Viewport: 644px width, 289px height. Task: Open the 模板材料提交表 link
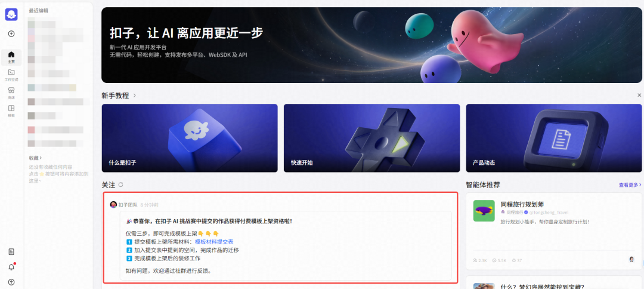[x=214, y=242]
